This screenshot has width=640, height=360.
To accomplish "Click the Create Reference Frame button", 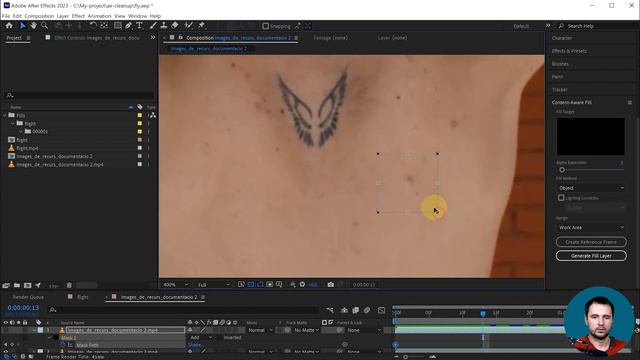I will pyautogui.click(x=591, y=242).
